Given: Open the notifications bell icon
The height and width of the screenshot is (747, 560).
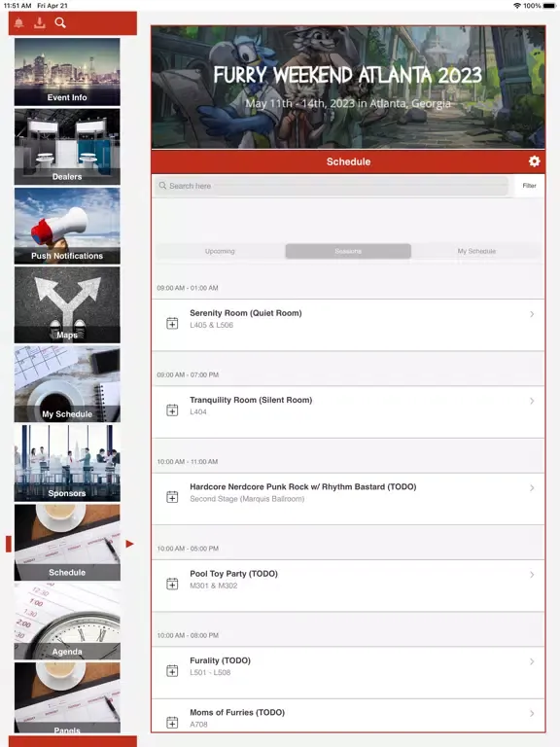Looking at the screenshot, I should click(x=19, y=23).
